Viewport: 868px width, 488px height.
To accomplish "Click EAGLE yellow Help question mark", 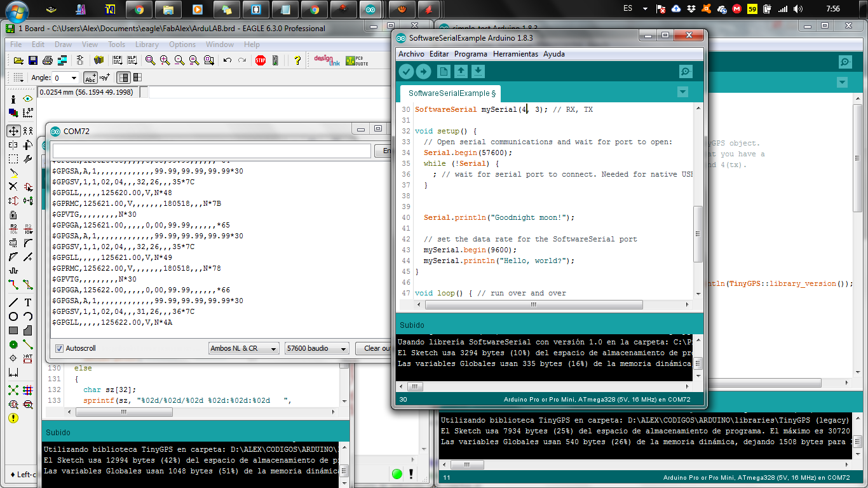I will (297, 60).
